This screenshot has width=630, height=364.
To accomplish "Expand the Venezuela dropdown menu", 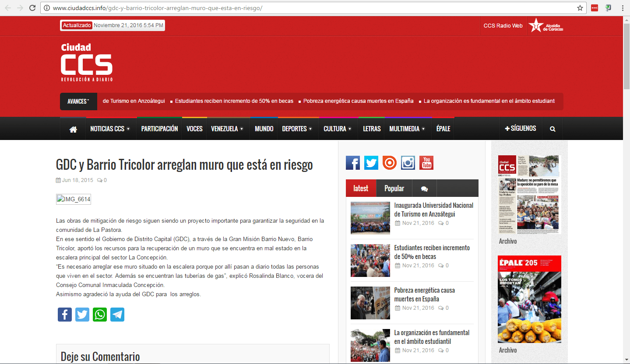I will click(x=227, y=129).
